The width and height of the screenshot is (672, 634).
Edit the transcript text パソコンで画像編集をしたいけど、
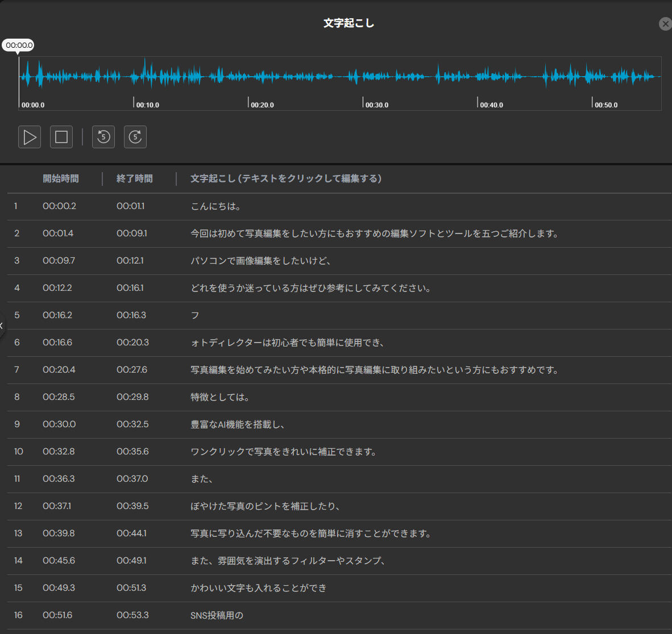tap(261, 261)
